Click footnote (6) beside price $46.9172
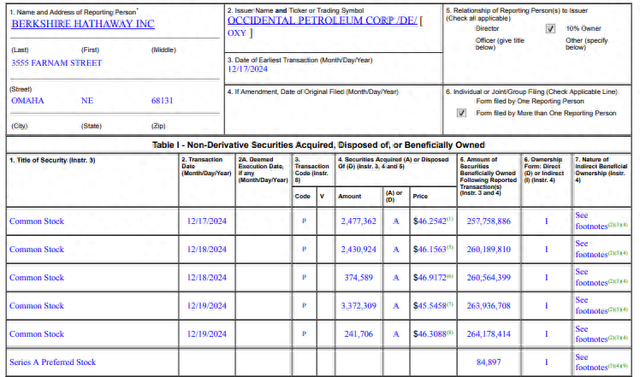 pyautogui.click(x=450, y=276)
